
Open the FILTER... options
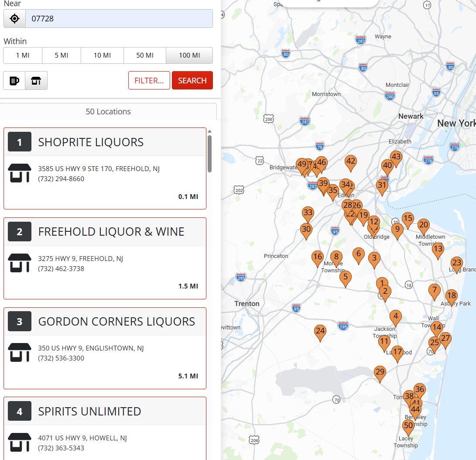pos(149,80)
